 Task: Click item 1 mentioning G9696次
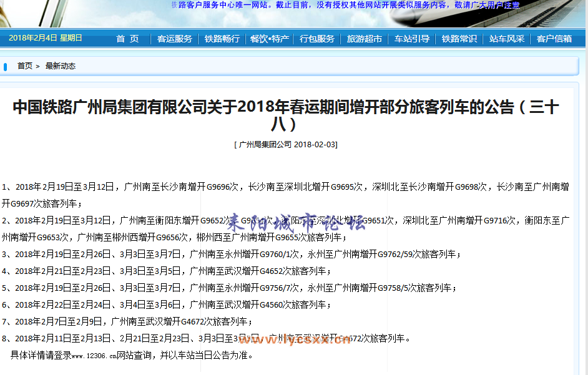pos(286,195)
